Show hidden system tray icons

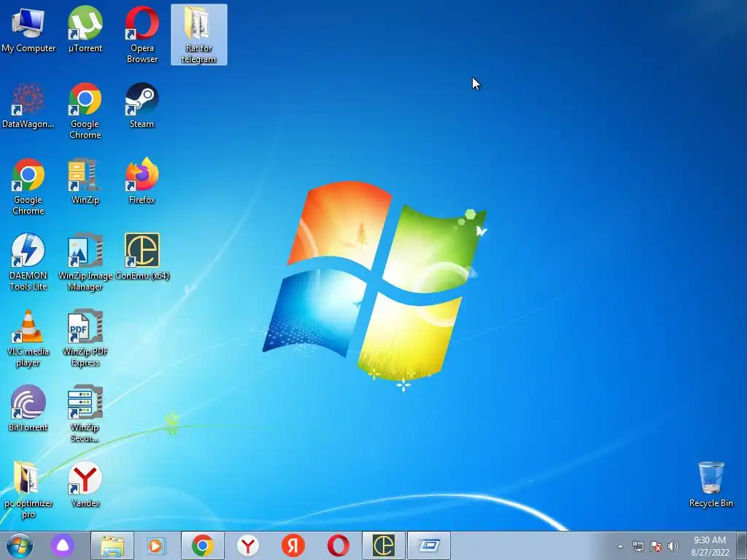coord(620,546)
